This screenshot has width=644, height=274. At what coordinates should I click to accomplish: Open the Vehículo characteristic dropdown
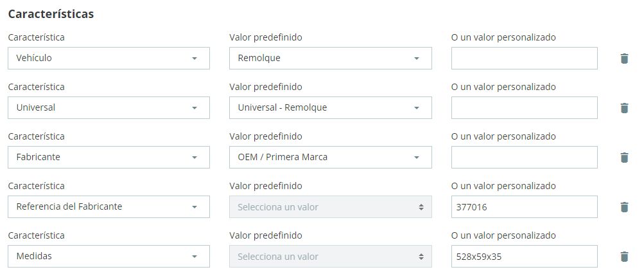(x=109, y=59)
